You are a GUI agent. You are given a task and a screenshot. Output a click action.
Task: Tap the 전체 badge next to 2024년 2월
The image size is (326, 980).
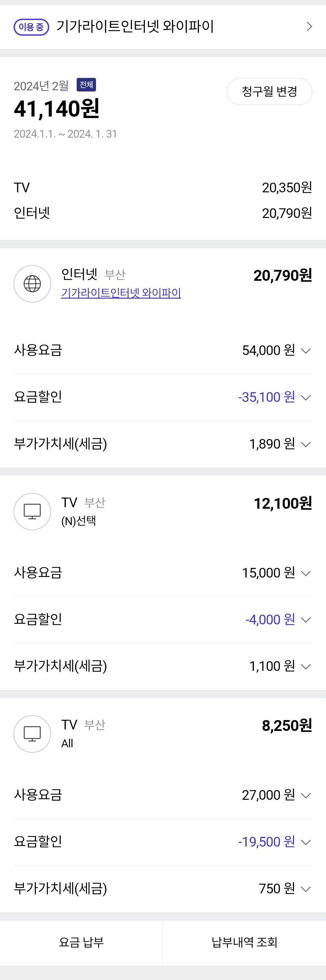(x=86, y=85)
